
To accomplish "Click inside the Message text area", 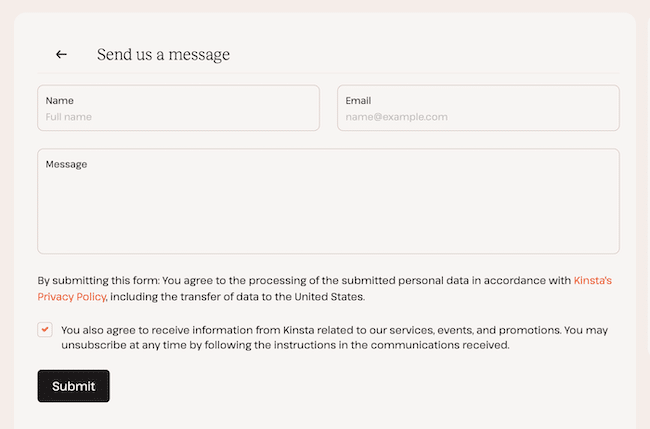I will point(328,201).
